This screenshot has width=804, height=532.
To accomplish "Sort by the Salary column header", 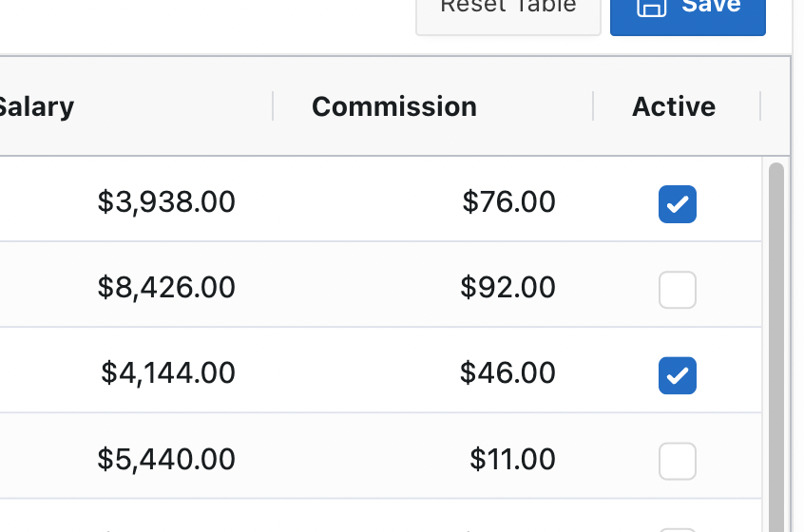I will 36,106.
